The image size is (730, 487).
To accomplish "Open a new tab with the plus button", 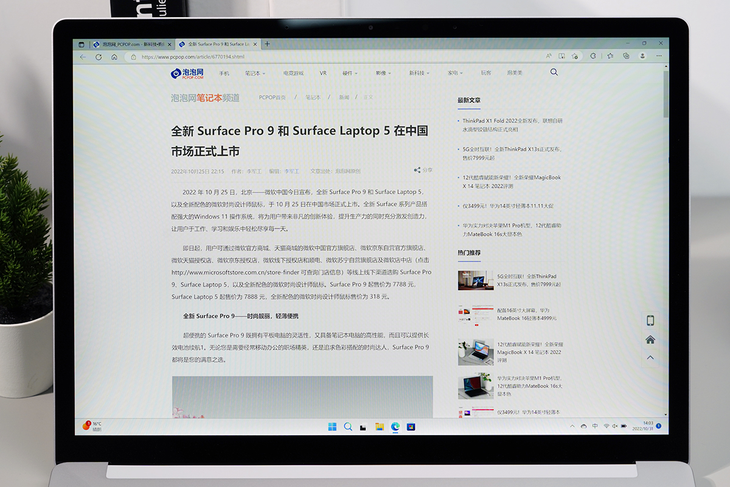I will pyautogui.click(x=267, y=44).
